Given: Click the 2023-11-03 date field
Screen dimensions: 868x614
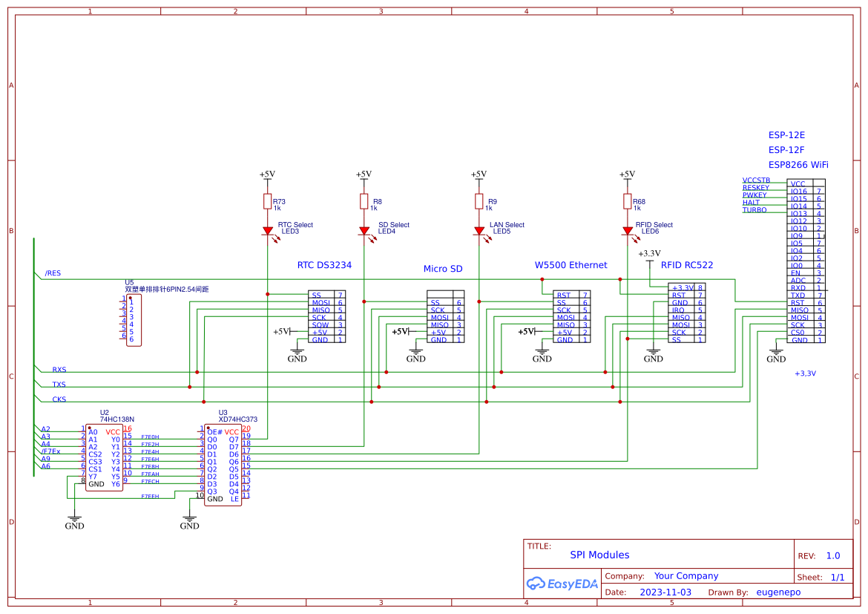Looking at the screenshot, I should [665, 592].
